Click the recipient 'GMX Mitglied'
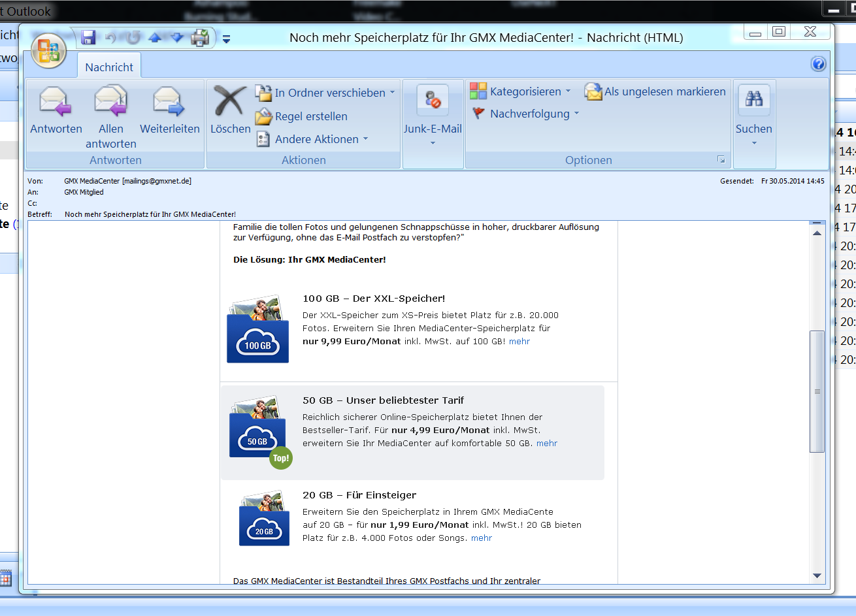The width and height of the screenshot is (856, 616). [x=84, y=192]
